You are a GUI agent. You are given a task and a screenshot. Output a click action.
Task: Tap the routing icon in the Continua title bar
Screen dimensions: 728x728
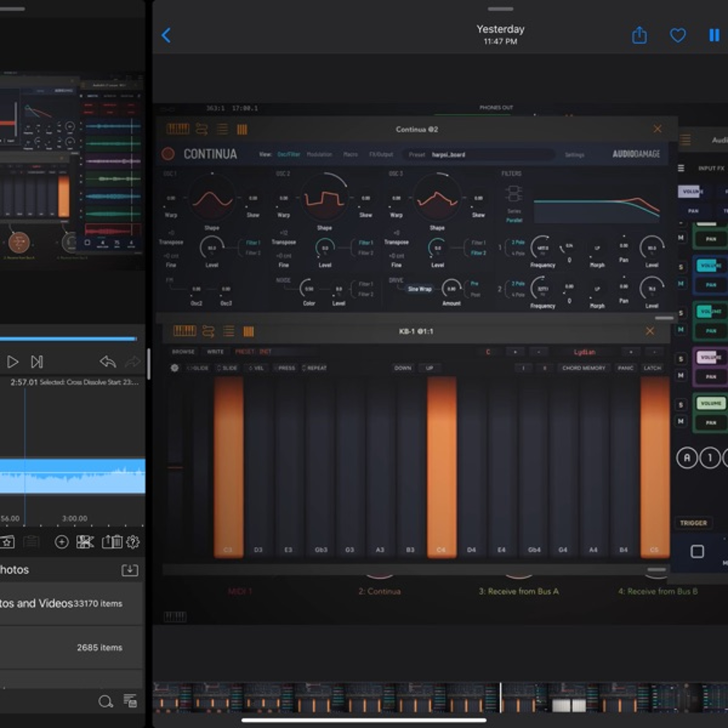(x=202, y=129)
